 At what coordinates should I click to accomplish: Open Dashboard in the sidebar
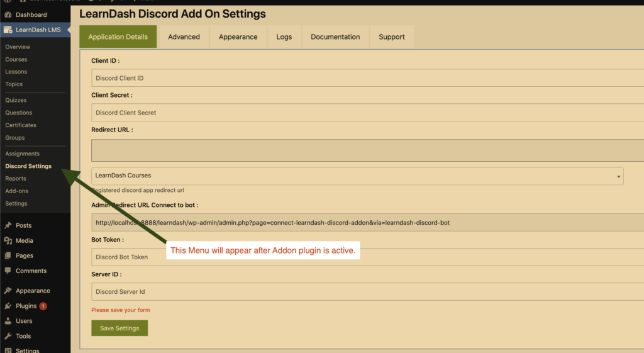tap(31, 15)
